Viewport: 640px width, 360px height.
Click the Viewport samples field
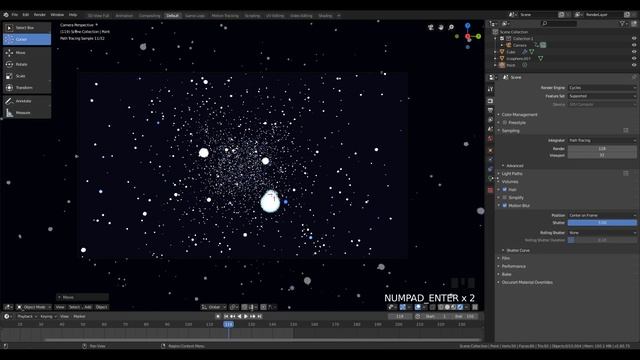point(602,156)
